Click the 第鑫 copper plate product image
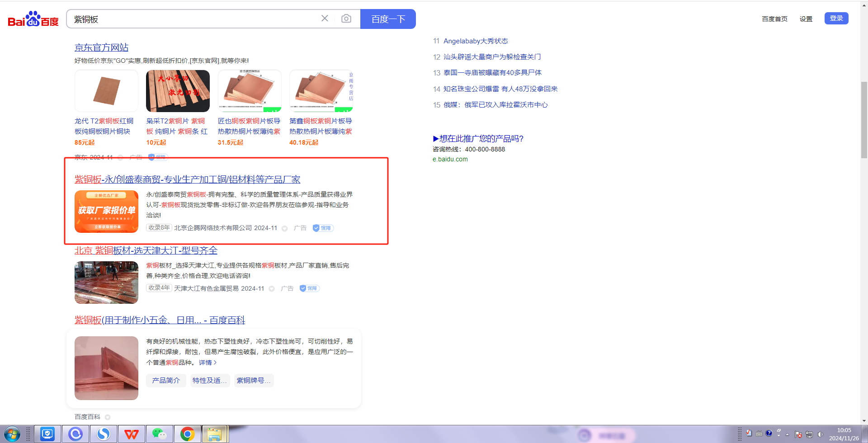Image resolution: width=868 pixels, height=443 pixels. pos(321,91)
